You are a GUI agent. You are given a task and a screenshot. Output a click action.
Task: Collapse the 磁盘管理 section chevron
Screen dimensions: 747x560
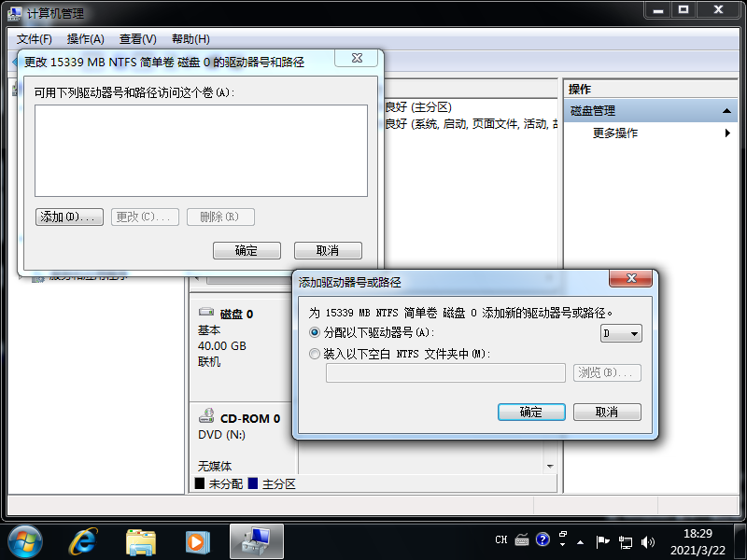pyautogui.click(x=727, y=109)
